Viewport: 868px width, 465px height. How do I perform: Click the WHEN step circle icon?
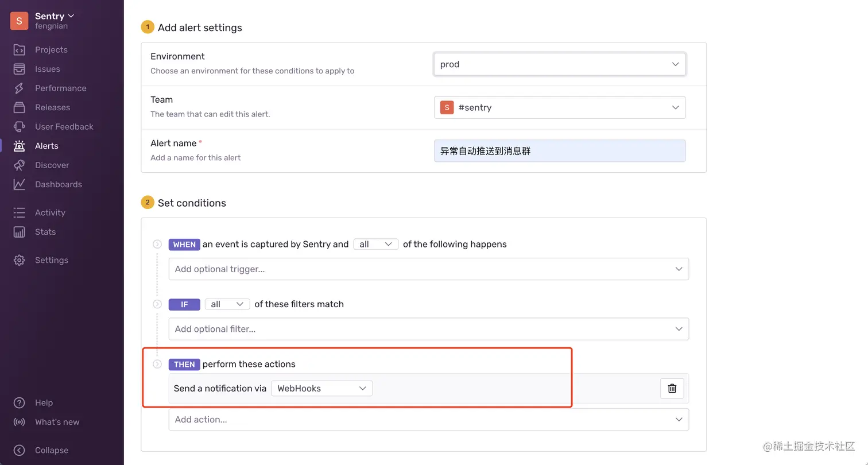157,244
